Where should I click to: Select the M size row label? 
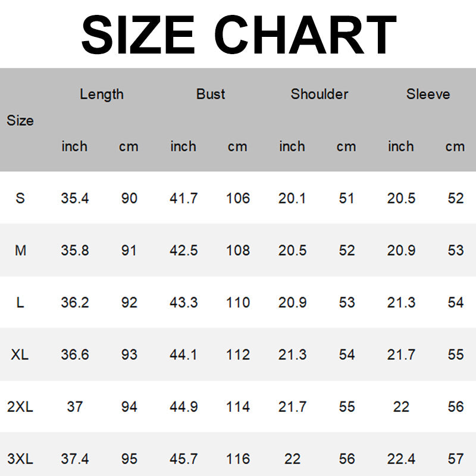coord(20,250)
